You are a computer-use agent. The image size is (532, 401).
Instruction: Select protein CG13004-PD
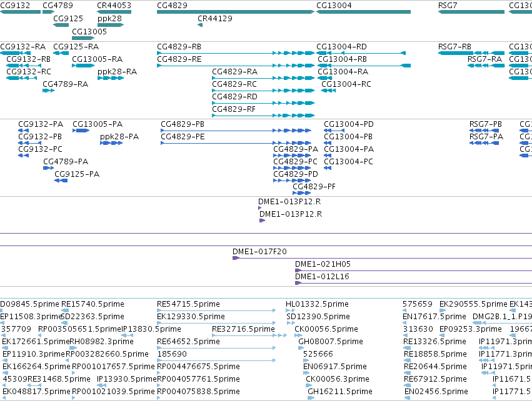(x=349, y=124)
